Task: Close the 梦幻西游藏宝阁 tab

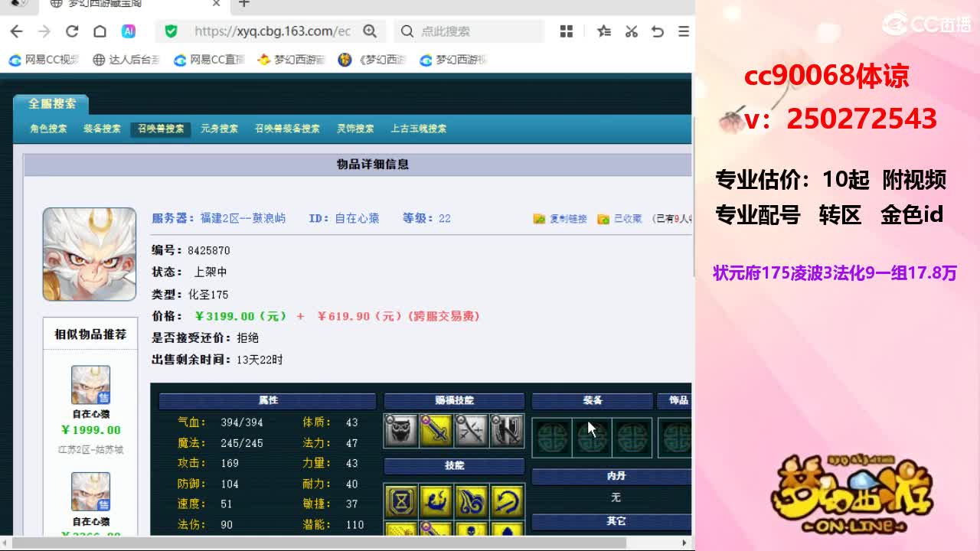Action: click(216, 4)
